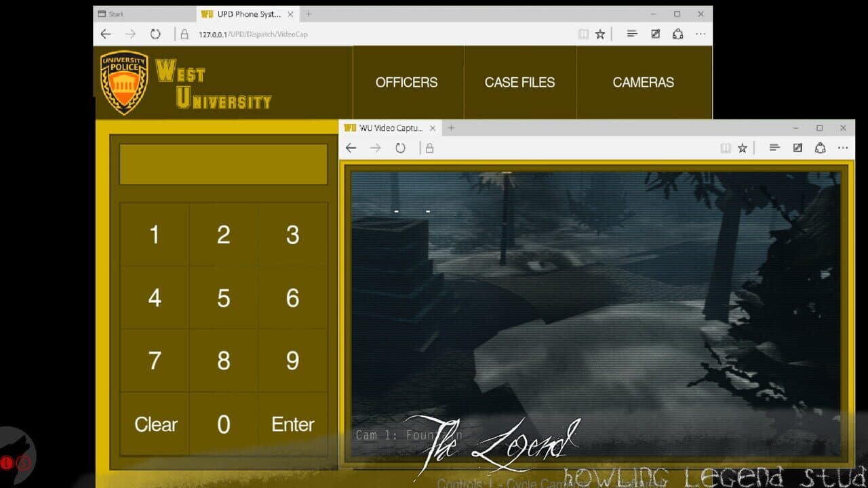Click the phone number display field above the keypad
Image resolution: width=868 pixels, height=488 pixels.
tap(224, 164)
